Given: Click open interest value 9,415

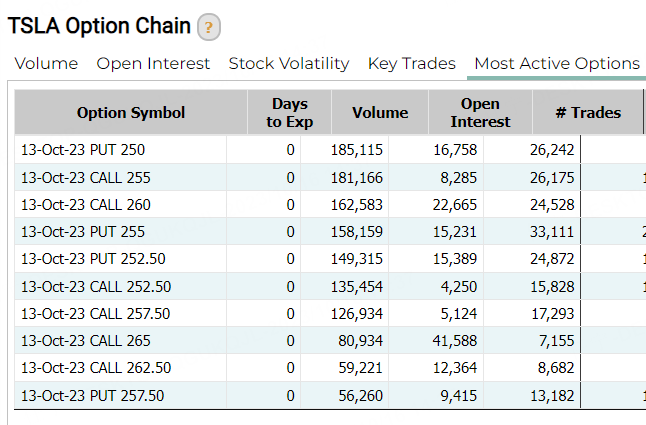Looking at the screenshot, I should pyautogui.click(x=459, y=395).
